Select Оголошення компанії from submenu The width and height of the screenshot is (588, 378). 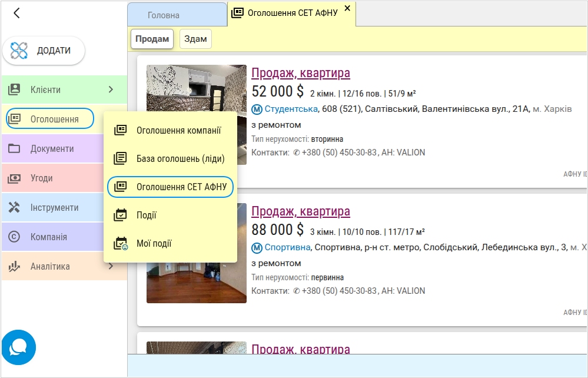pos(178,130)
